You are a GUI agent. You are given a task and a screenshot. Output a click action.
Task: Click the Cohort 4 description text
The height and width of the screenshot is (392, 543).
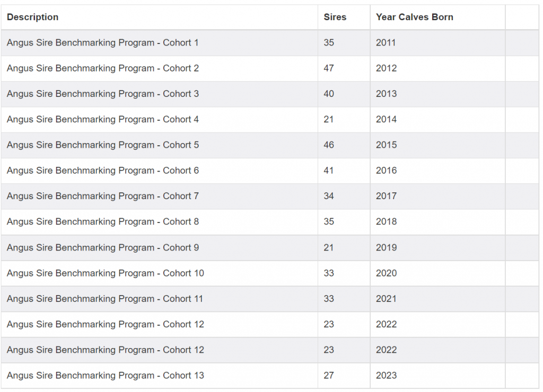102,119
